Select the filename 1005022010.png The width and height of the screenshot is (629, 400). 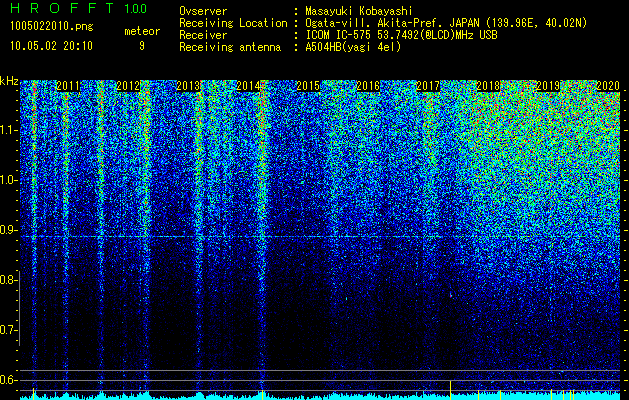(52, 26)
